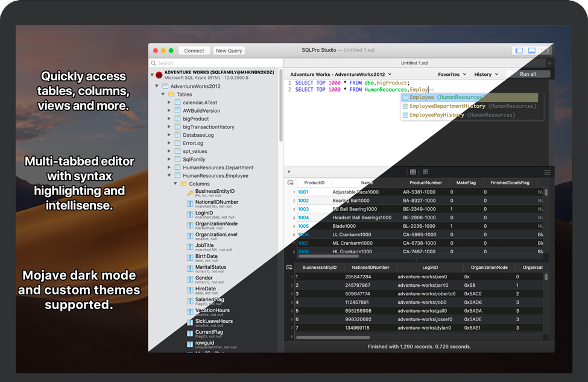Click the play arrow in results toolbar

[289, 172]
